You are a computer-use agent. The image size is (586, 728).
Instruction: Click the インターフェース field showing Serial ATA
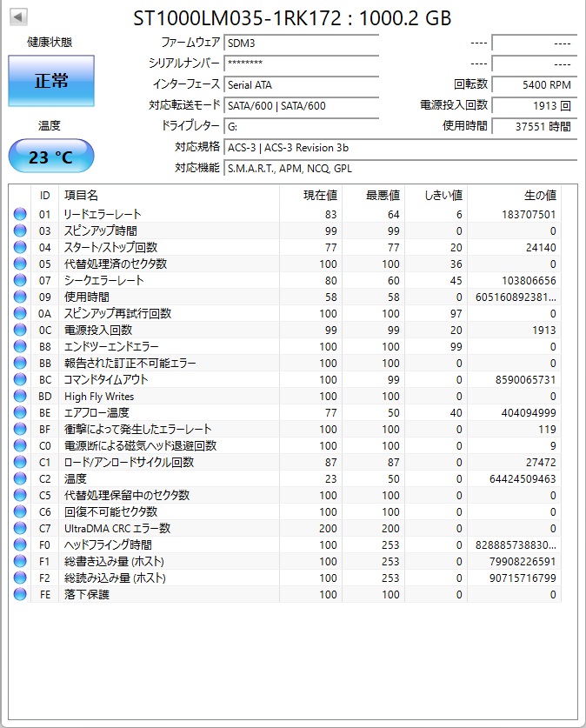click(301, 85)
